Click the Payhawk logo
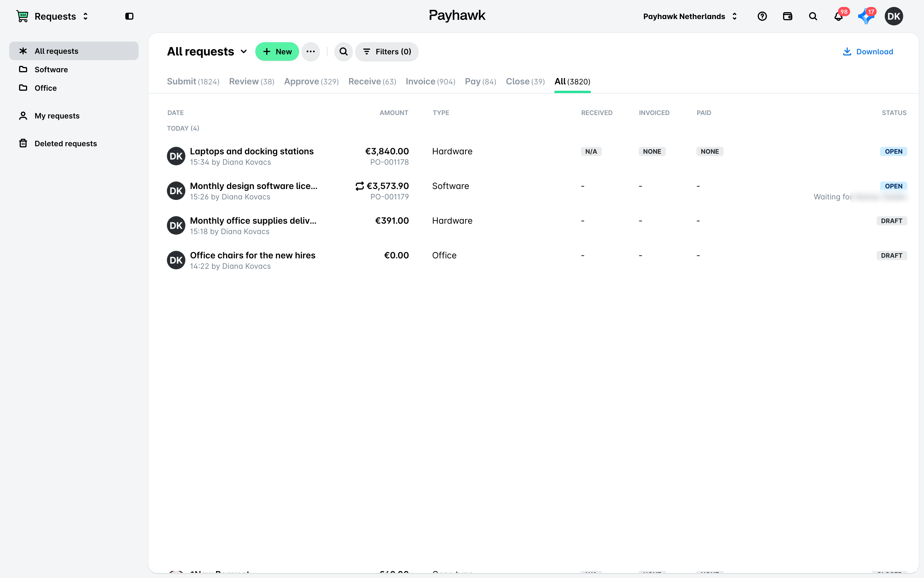 [x=457, y=15]
